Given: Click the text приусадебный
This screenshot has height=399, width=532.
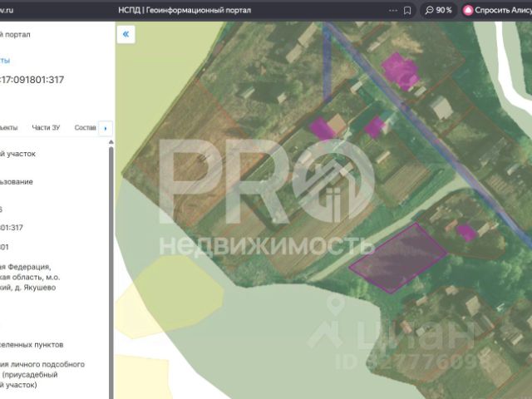Looking at the screenshot, I should (x=31, y=375).
